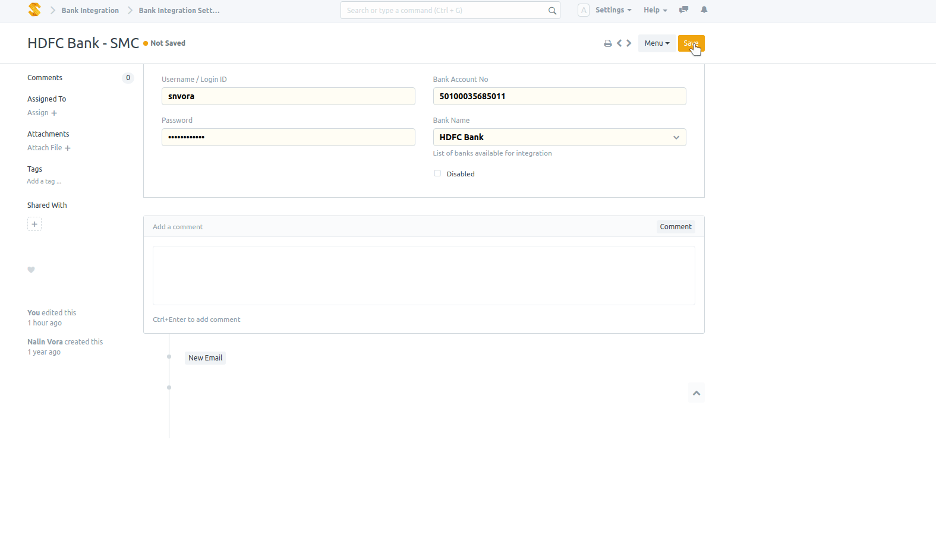Viewport: 936px width, 560px height.
Task: Navigate to Bank Integration Sett... breadcrumb
Action: [179, 11]
